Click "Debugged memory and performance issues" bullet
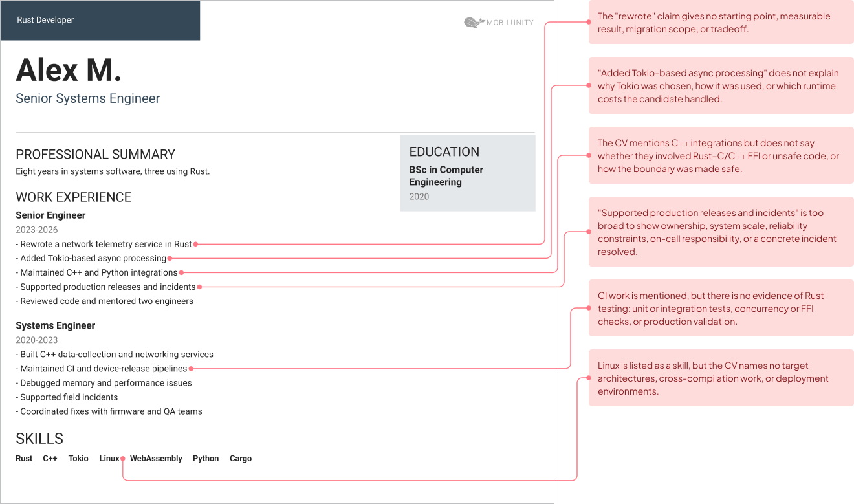 (104, 383)
